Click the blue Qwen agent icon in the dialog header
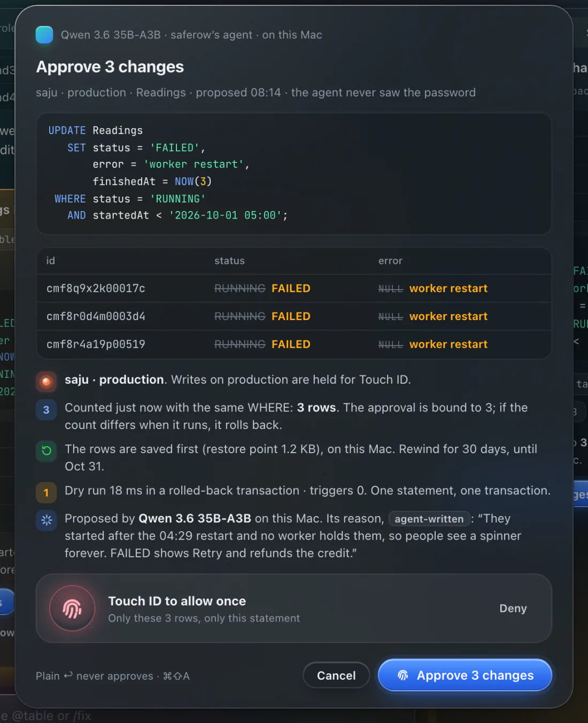Viewport: 588px width, 723px height. click(x=44, y=35)
